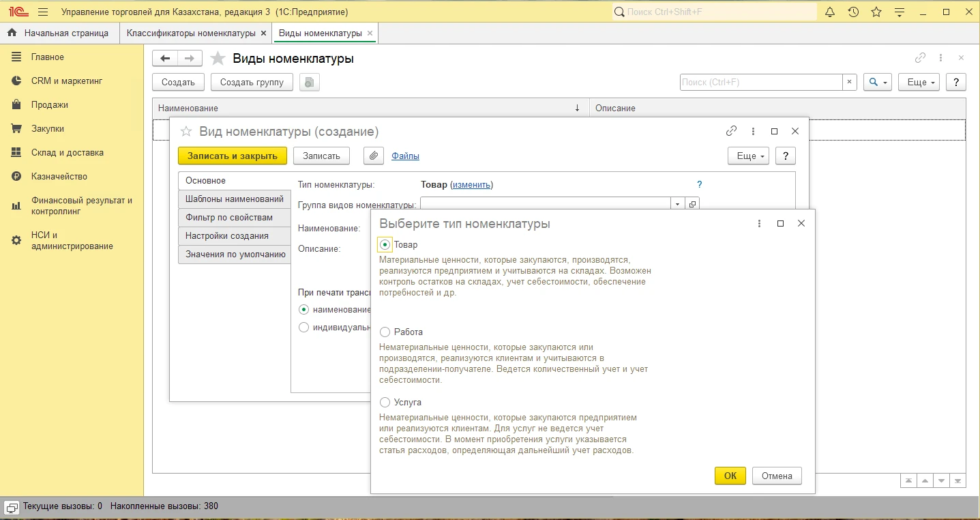Click the изменить link for Тип номенклатуры

[471, 184]
